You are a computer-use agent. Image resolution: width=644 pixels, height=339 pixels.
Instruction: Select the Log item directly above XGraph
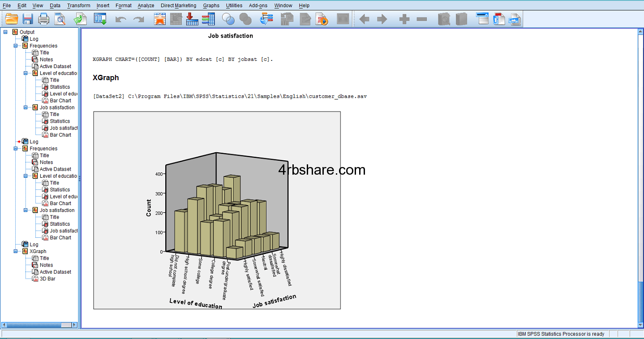[34, 245]
